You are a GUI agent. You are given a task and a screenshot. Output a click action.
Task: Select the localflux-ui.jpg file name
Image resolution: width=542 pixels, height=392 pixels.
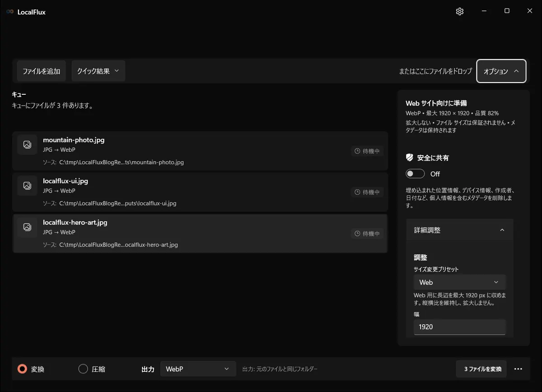[x=65, y=181]
